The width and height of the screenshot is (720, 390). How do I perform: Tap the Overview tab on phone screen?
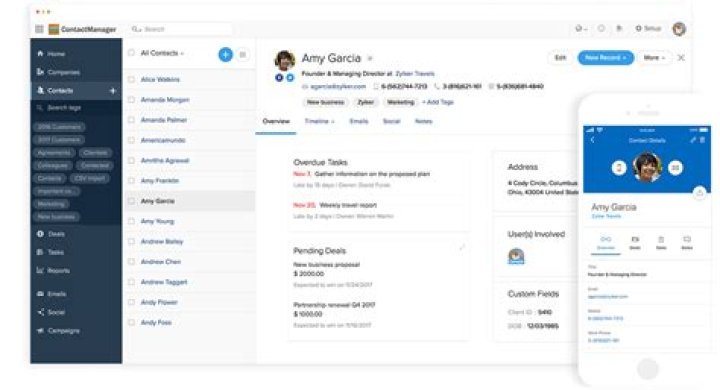coord(606,243)
